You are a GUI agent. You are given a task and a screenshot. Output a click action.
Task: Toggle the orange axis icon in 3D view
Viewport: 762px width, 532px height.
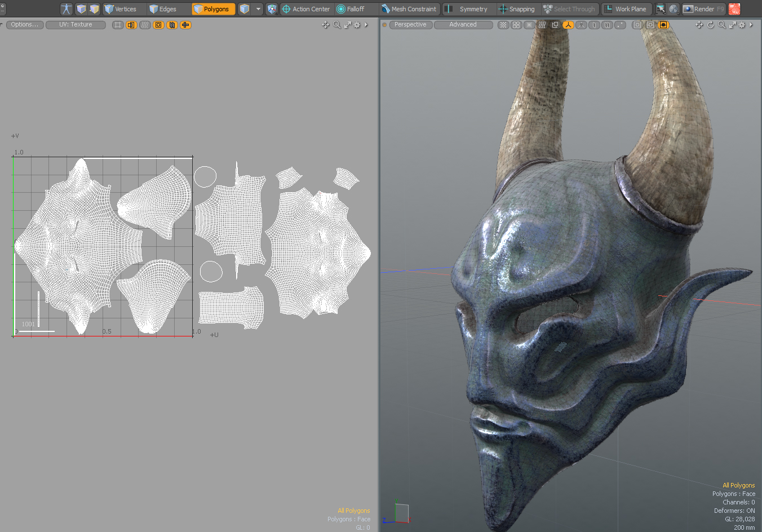[x=568, y=25]
